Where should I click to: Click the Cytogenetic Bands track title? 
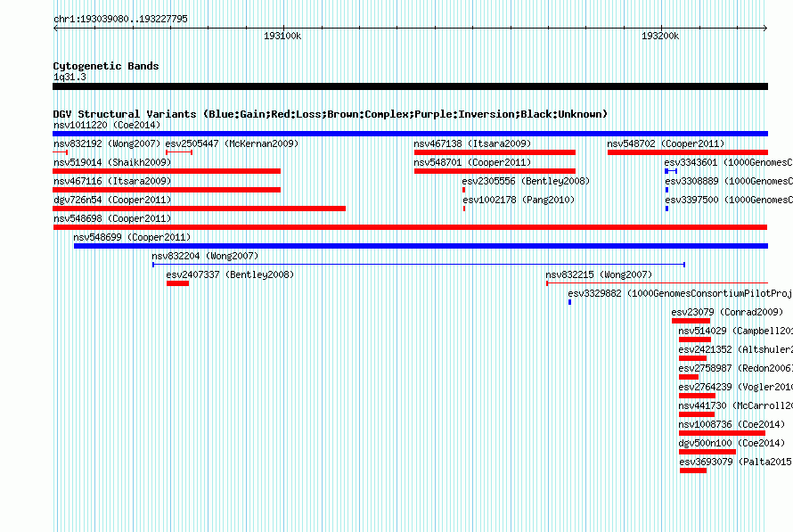106,66
